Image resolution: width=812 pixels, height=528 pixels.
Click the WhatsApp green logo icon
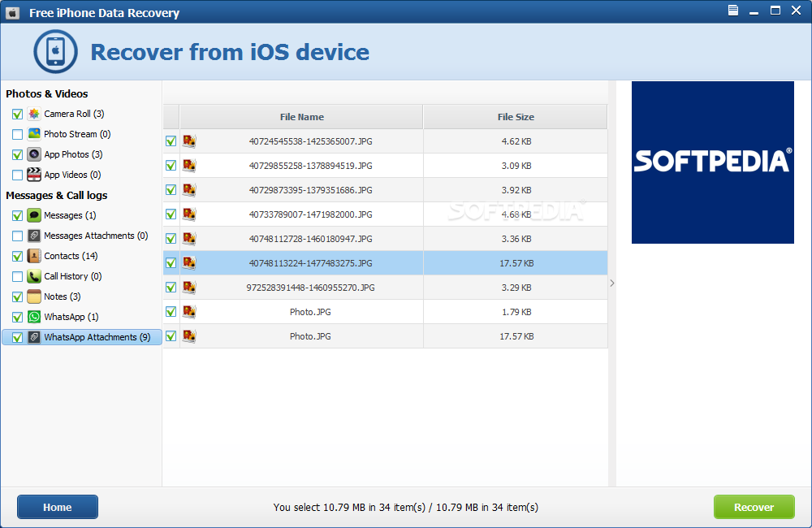[34, 317]
